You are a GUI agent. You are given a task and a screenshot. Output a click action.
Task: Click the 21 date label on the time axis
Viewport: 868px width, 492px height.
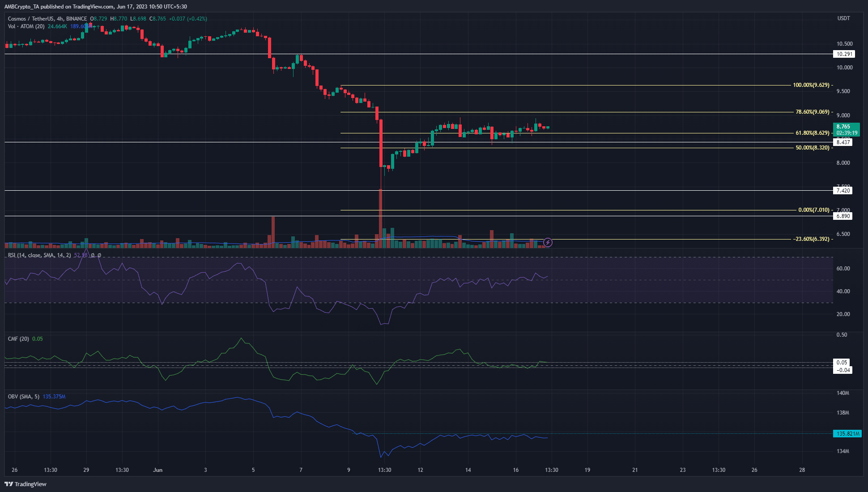(635, 470)
